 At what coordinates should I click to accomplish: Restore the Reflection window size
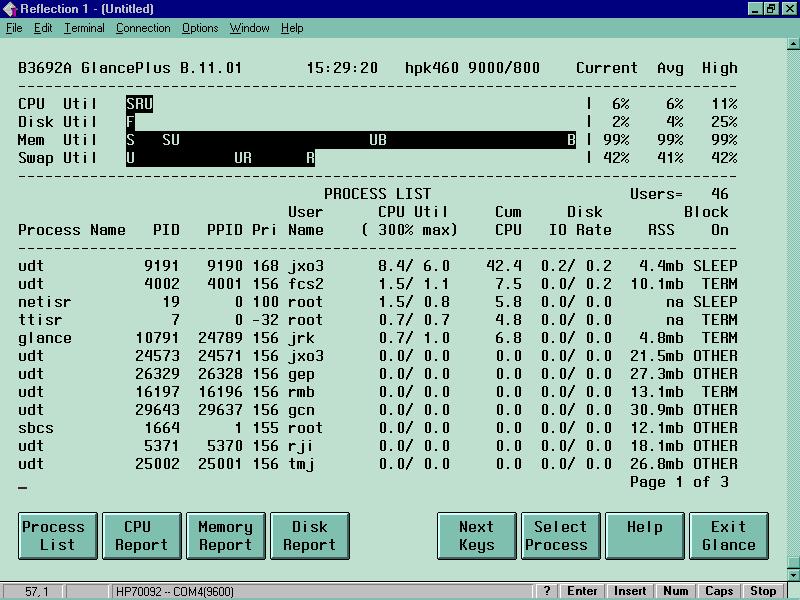771,9
